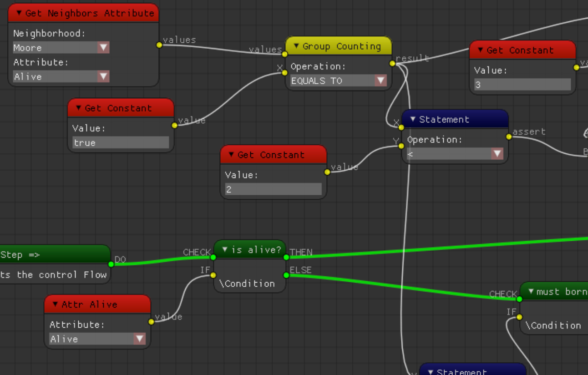Click the Value field containing 'true'
Viewport: 588px width, 375px height.
pos(121,142)
